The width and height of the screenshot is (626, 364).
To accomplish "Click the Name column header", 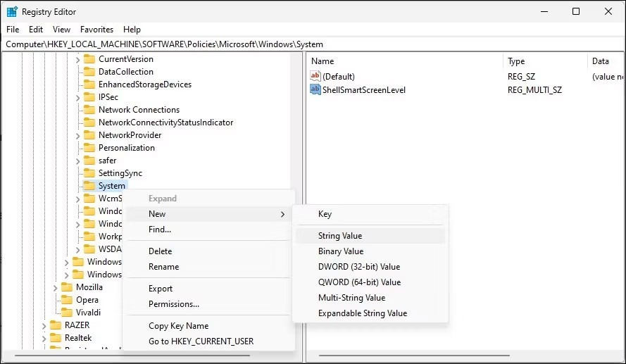I will click(323, 61).
